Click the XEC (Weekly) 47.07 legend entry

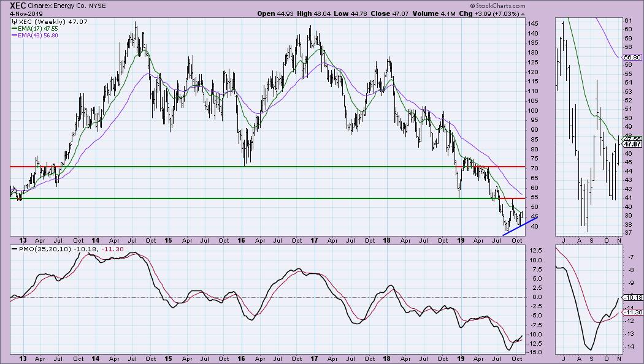tap(50, 21)
